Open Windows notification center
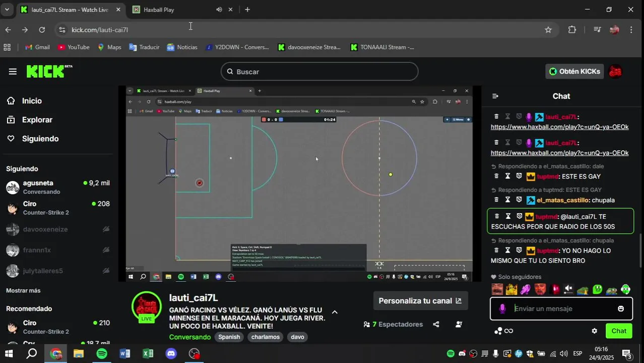Viewport: 644px width, 363px height. pyautogui.click(x=626, y=353)
